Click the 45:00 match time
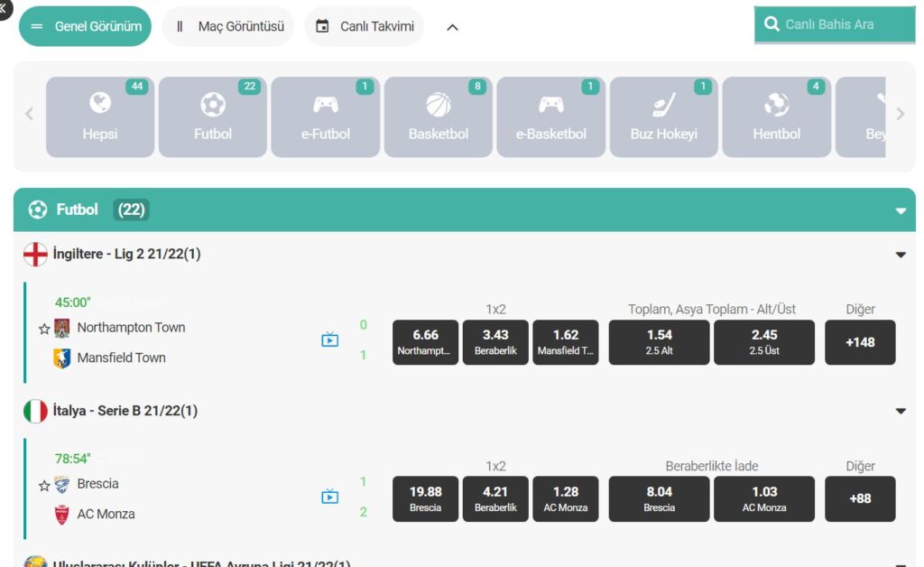 click(72, 302)
